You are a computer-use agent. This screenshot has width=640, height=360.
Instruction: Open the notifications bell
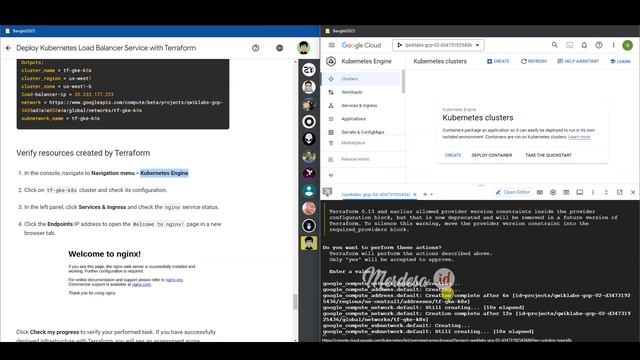pyautogui.click(x=584, y=45)
